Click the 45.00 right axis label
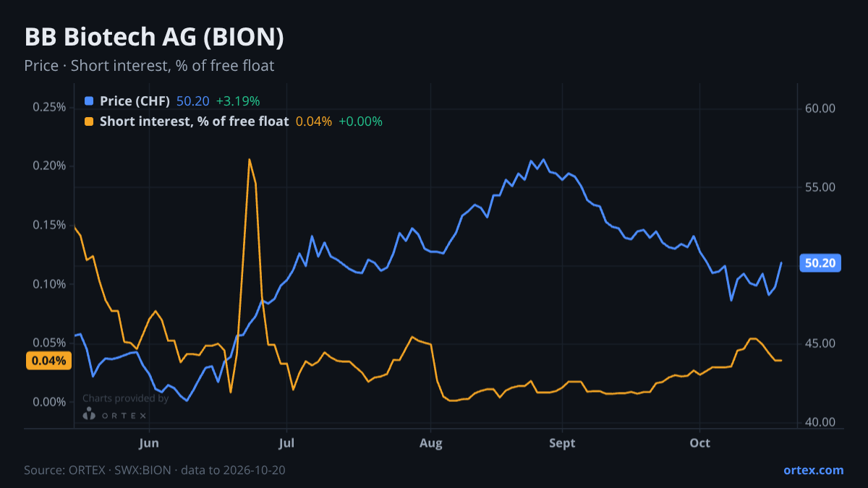Image resolution: width=868 pixels, height=488 pixels. [x=820, y=343]
